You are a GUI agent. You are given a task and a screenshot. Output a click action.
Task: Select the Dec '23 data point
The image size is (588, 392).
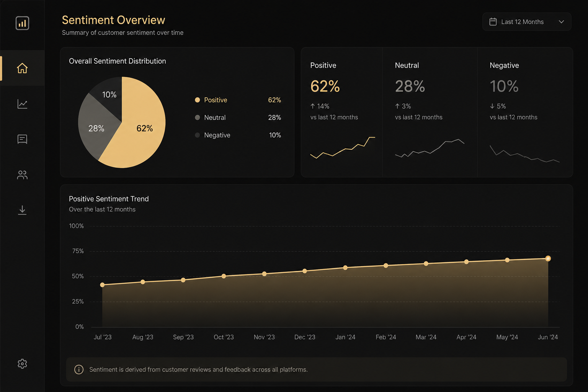click(305, 271)
